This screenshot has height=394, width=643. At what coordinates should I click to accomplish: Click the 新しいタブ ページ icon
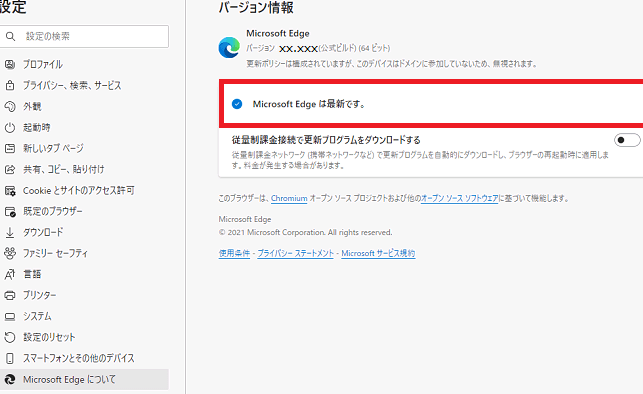(10, 148)
